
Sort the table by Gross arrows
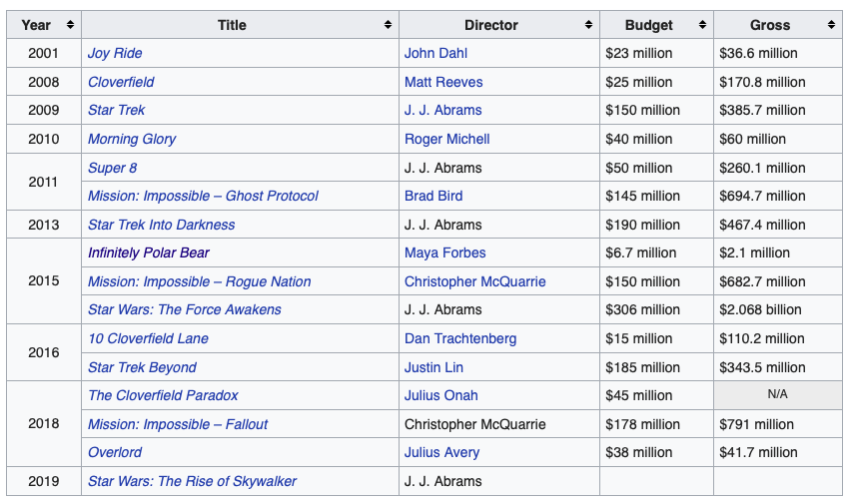(831, 25)
